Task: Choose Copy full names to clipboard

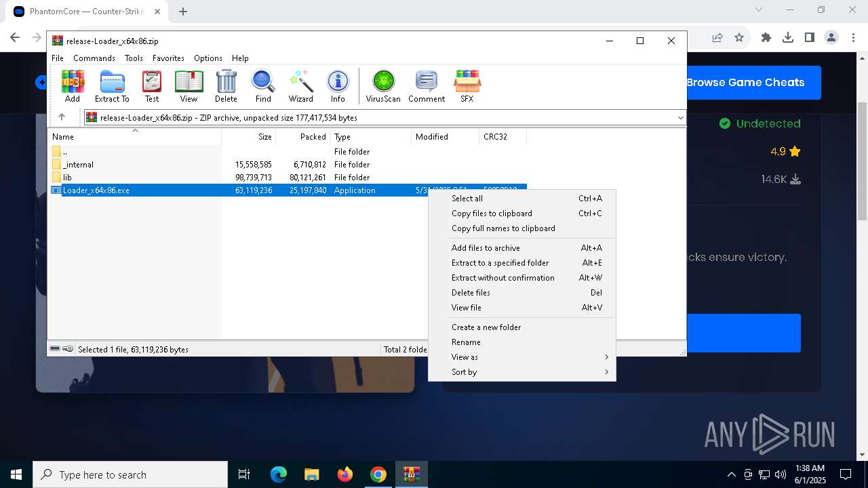Action: 522,228
